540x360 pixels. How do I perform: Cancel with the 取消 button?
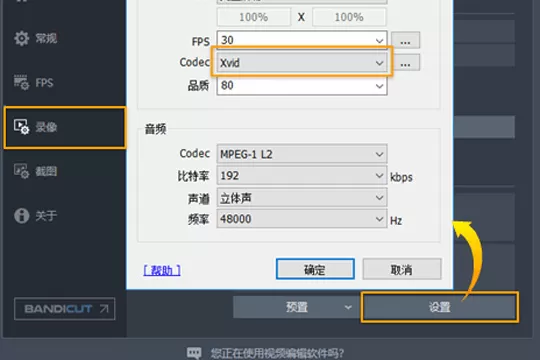[402, 269]
